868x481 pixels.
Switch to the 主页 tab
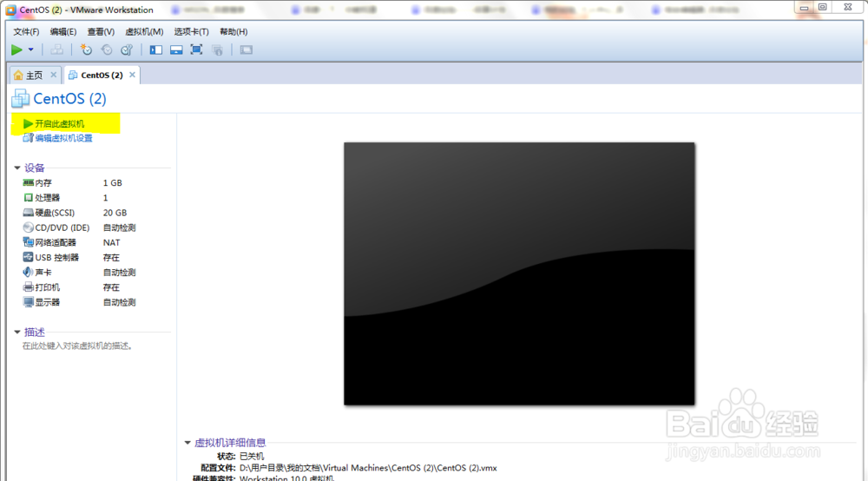click(x=34, y=76)
